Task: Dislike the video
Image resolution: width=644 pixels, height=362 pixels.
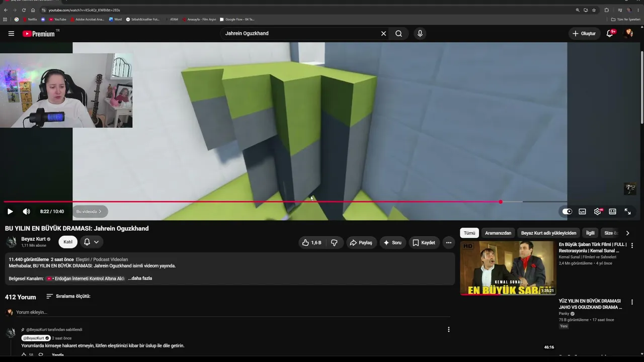Action: (x=334, y=243)
